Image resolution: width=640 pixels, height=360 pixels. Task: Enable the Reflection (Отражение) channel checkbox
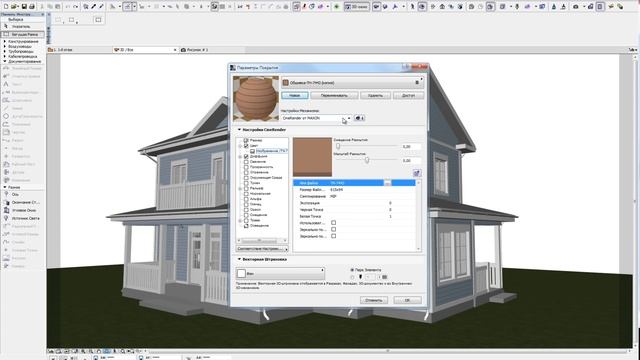point(246,172)
